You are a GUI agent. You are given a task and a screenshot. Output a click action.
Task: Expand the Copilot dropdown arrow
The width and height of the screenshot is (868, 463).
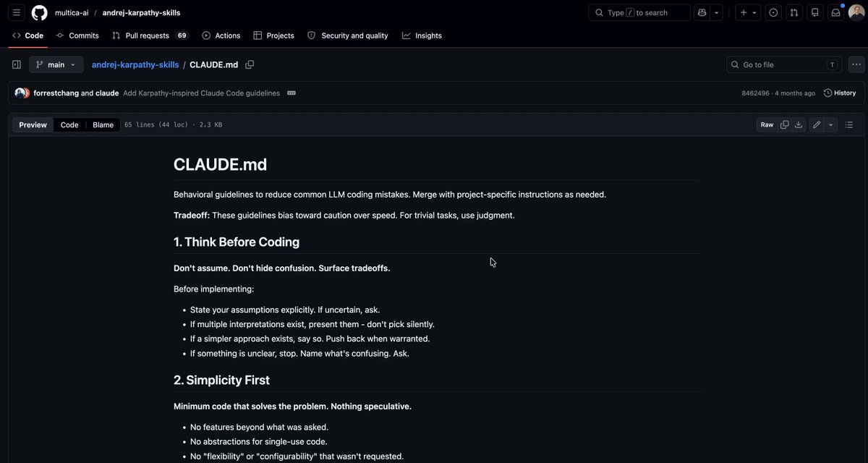(x=716, y=12)
